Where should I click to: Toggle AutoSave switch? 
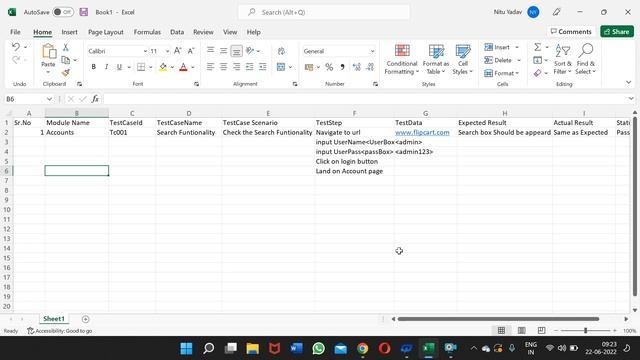click(x=63, y=12)
